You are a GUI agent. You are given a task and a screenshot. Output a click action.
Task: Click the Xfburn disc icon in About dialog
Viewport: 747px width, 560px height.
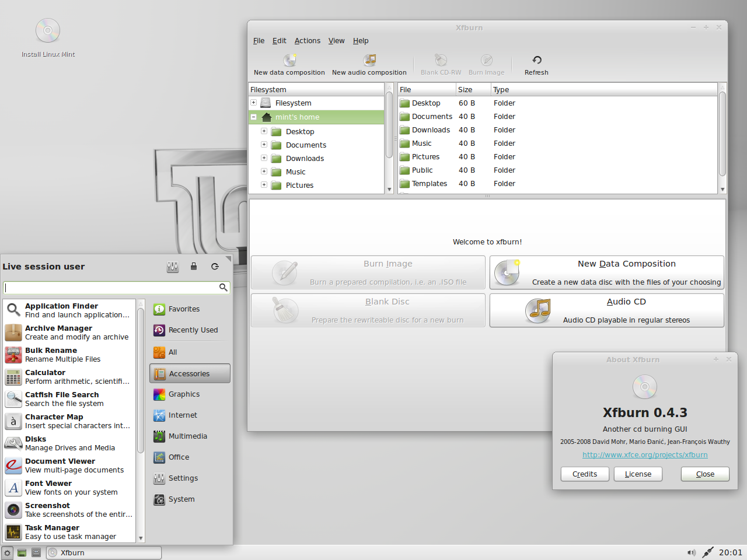645,386
